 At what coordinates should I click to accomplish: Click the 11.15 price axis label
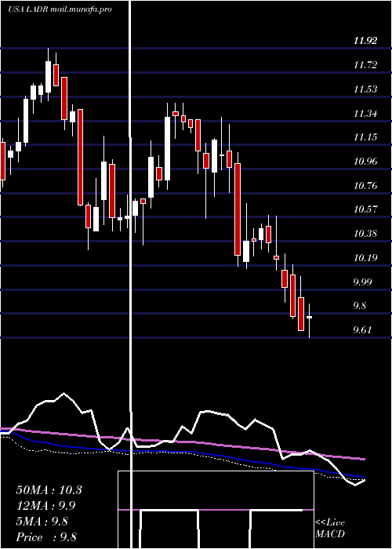tap(365, 137)
